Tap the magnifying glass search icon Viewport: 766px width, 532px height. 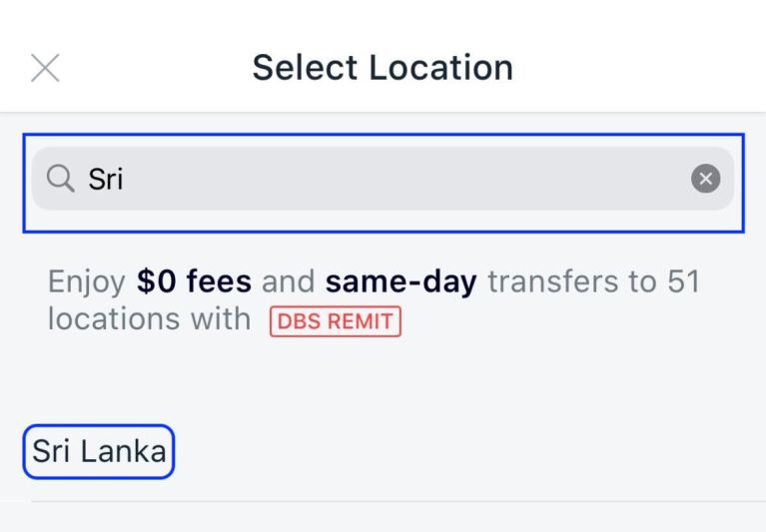coord(61,178)
